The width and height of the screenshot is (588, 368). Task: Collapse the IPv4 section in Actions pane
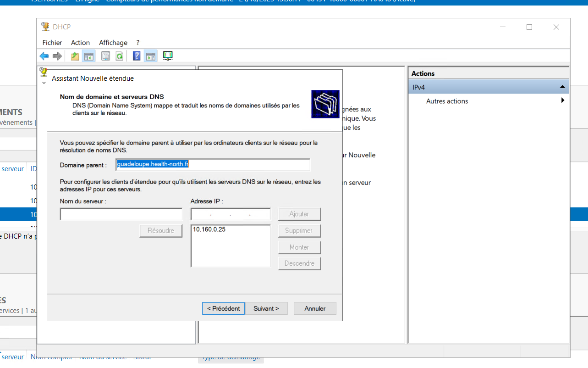point(562,87)
